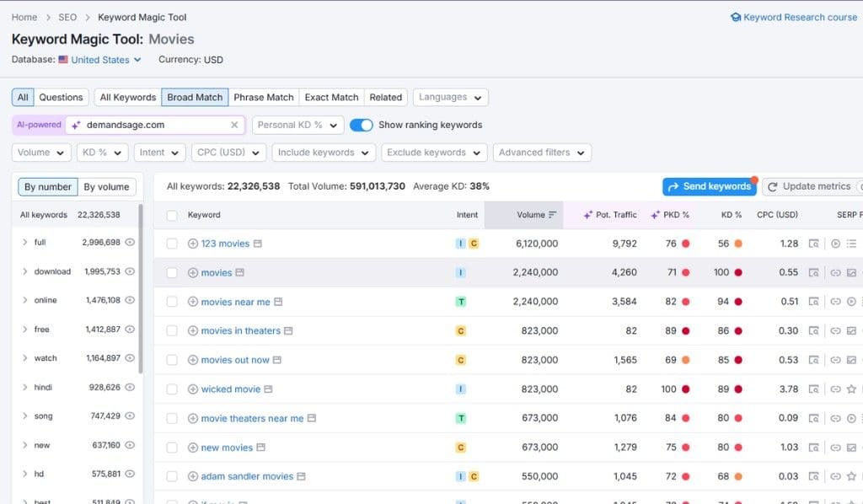Screen dimensions: 863x504
Task: Select the Phrase Match tab
Action: pos(264,98)
